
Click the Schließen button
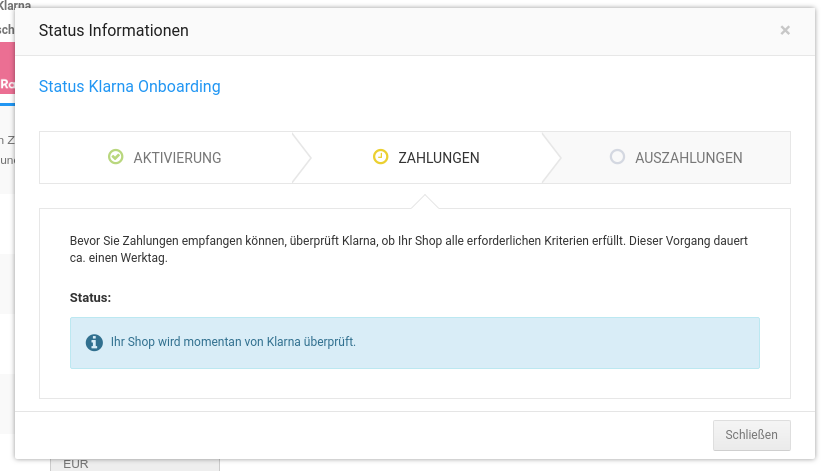tap(752, 435)
